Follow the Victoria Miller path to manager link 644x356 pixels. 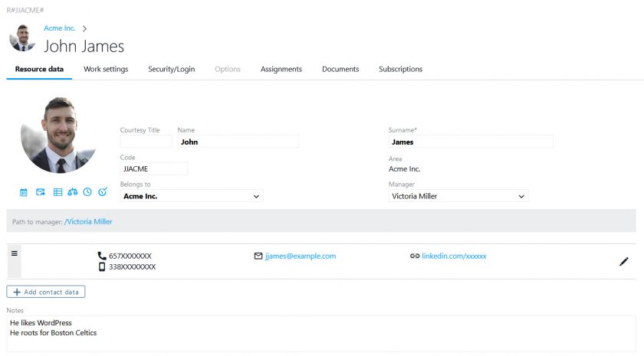click(89, 222)
